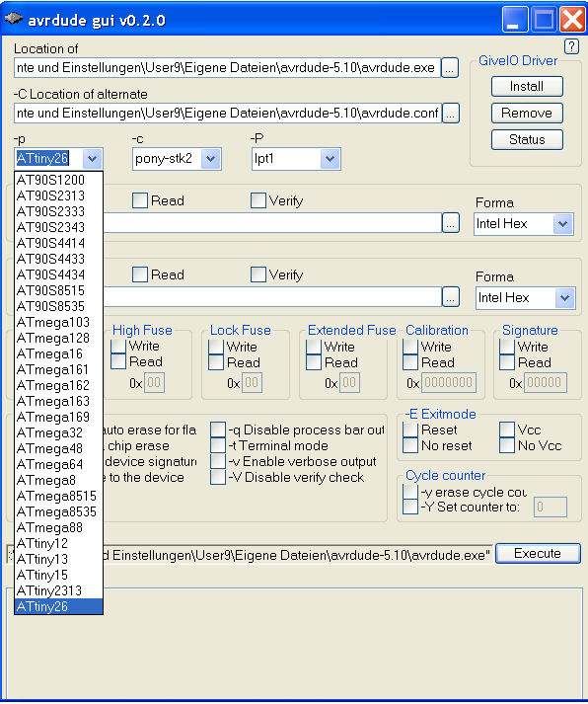
Task: Select ATtiny13 device entry
Action: pyautogui.click(x=59, y=559)
